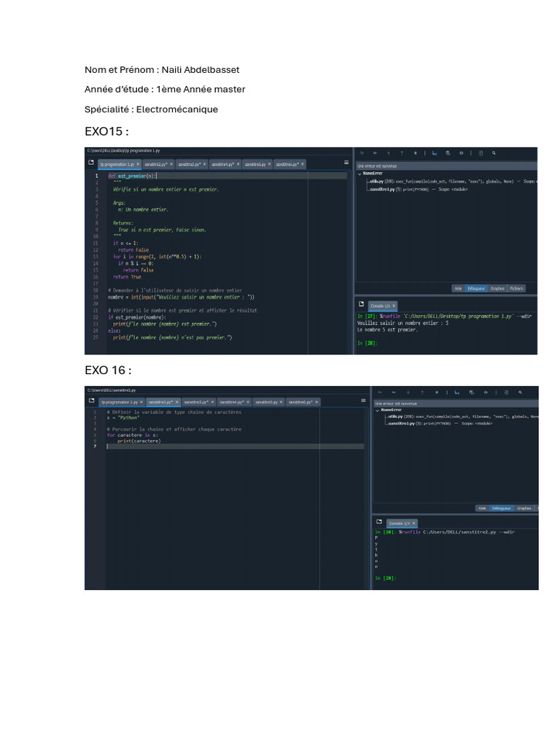Click utils.py frame row in EXO 16 debugger
This screenshot has width=560, height=747.
coord(462,417)
